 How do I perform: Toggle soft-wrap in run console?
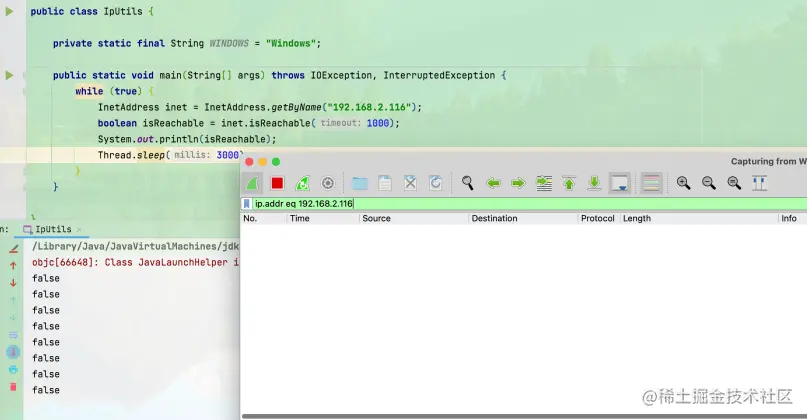coord(13,336)
